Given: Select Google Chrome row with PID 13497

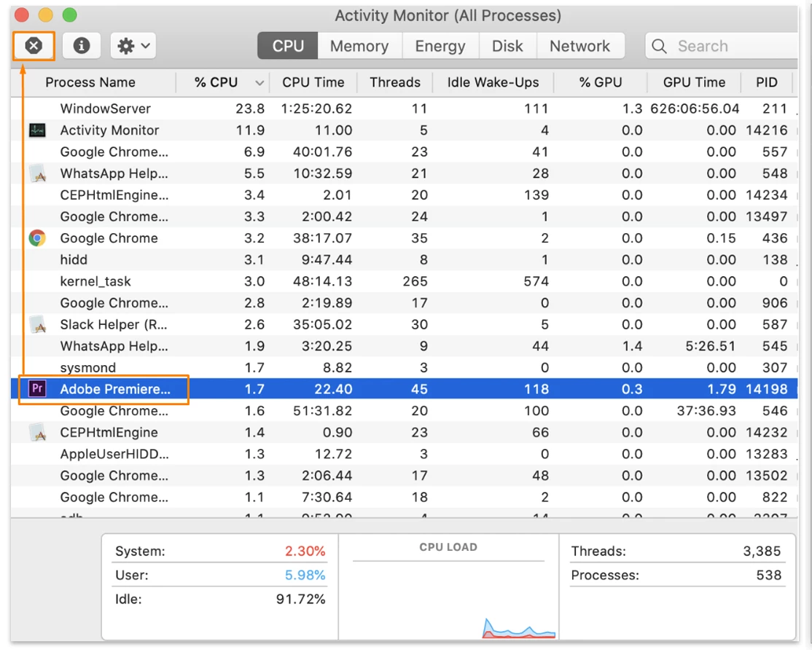Looking at the screenshot, I should (x=404, y=217).
